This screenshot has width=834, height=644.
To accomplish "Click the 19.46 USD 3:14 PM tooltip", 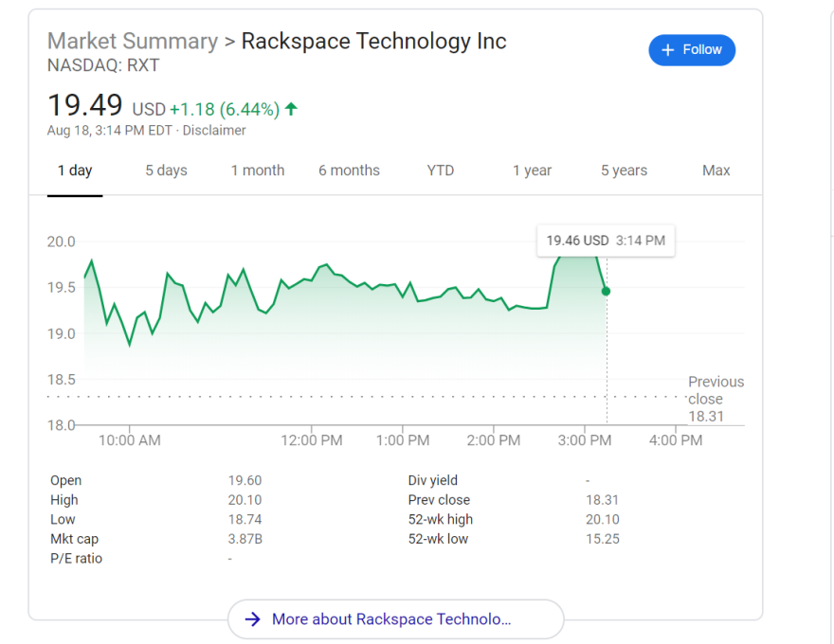I will 606,241.
